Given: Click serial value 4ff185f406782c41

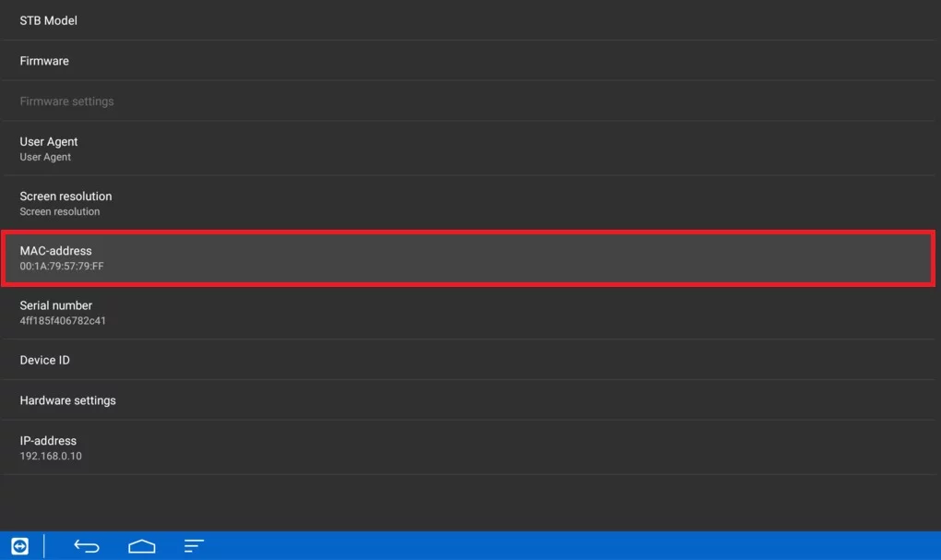Looking at the screenshot, I should pos(63,320).
